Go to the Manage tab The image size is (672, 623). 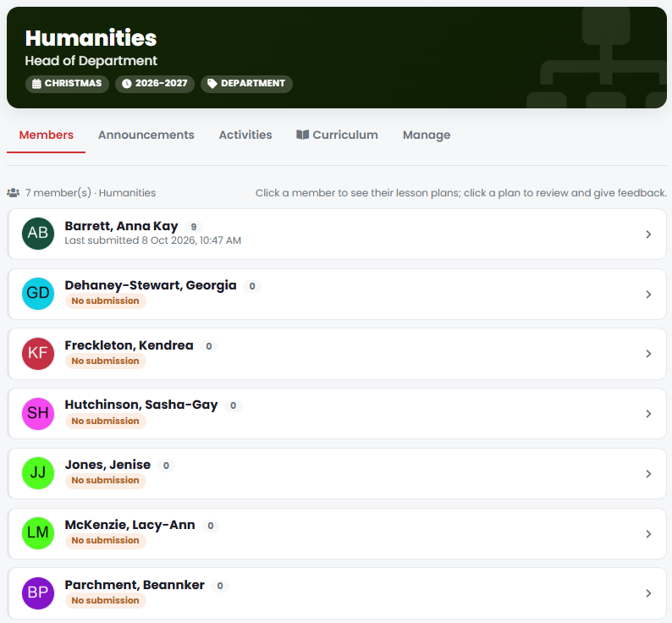(427, 135)
